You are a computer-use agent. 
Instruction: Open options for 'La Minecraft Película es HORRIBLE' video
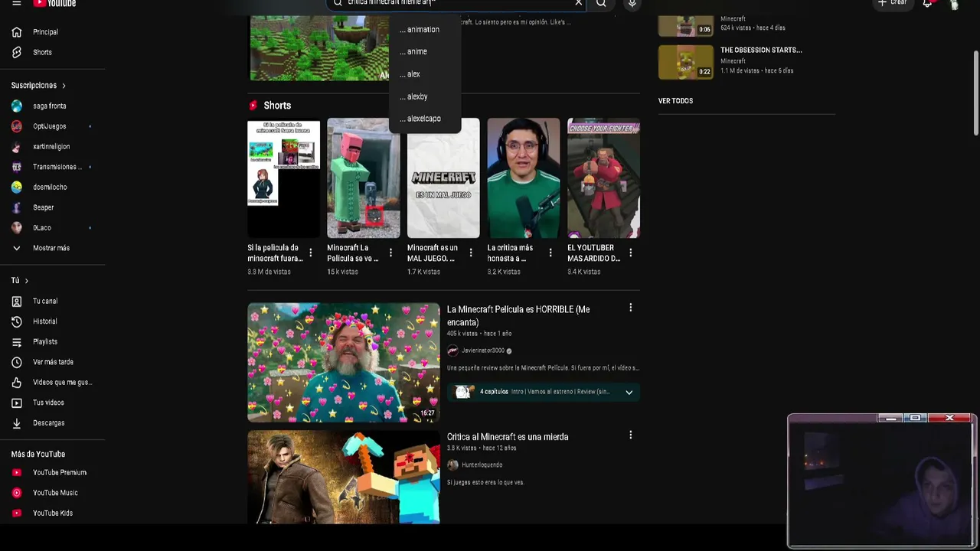(630, 308)
